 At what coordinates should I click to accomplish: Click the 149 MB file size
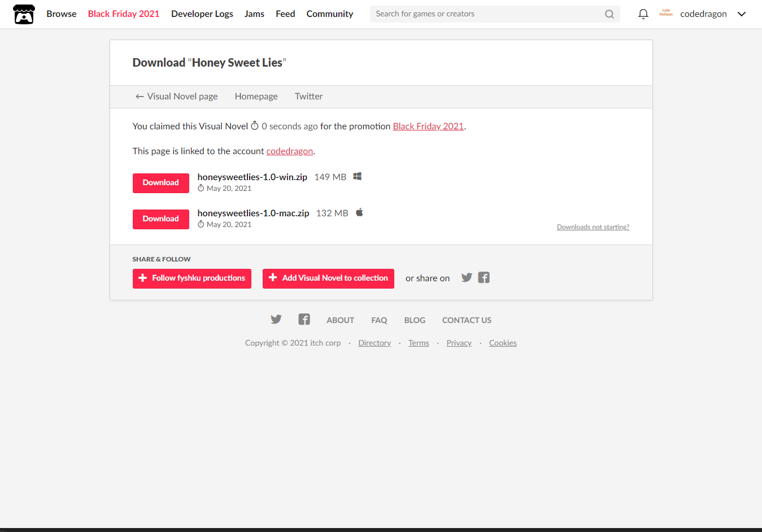(330, 177)
